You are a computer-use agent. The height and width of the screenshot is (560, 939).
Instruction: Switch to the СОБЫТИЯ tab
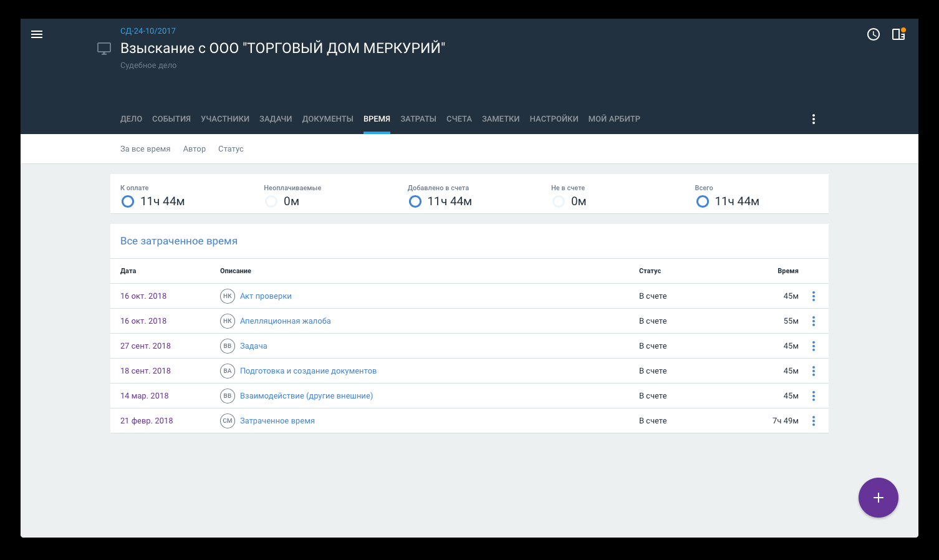tap(171, 119)
